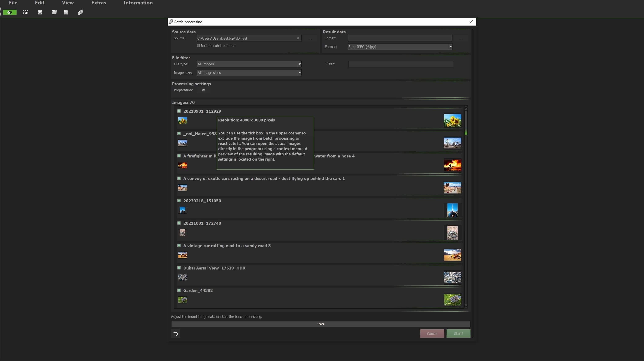The image size is (644, 361).
Task: Open the batch processing toolbar icon
Action: [x=25, y=12]
